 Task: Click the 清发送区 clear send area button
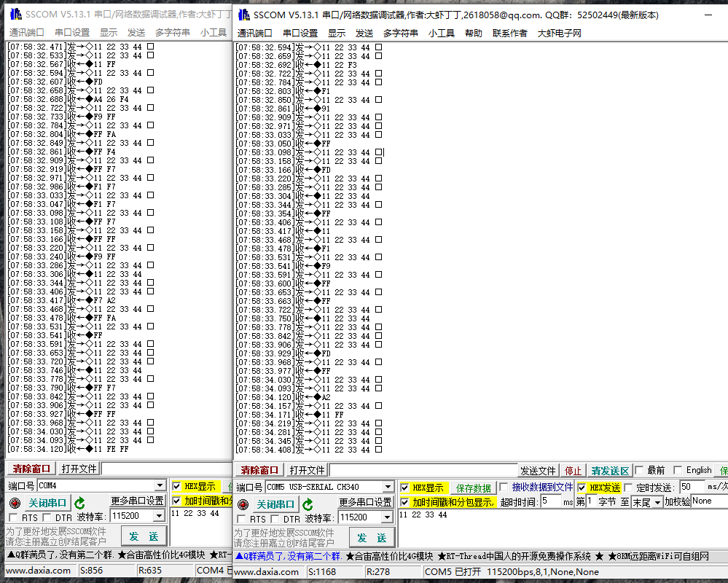610,470
